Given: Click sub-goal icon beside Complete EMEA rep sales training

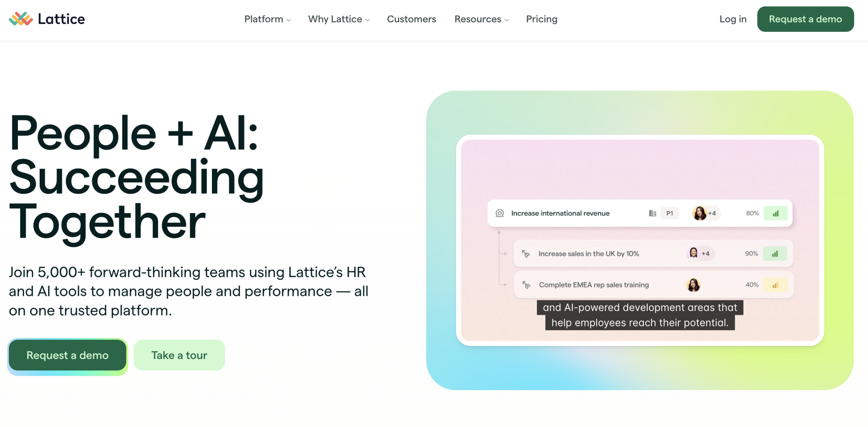Looking at the screenshot, I should 526,285.
